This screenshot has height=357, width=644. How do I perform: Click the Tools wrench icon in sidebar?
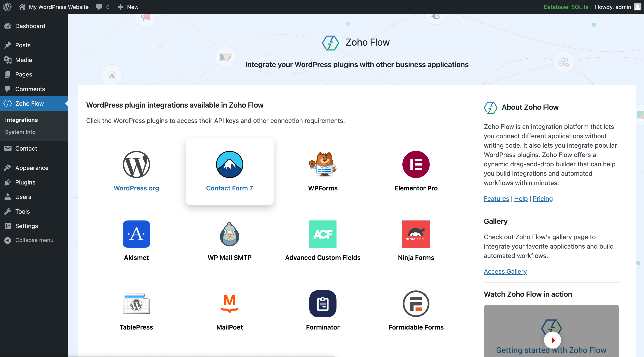click(x=8, y=212)
